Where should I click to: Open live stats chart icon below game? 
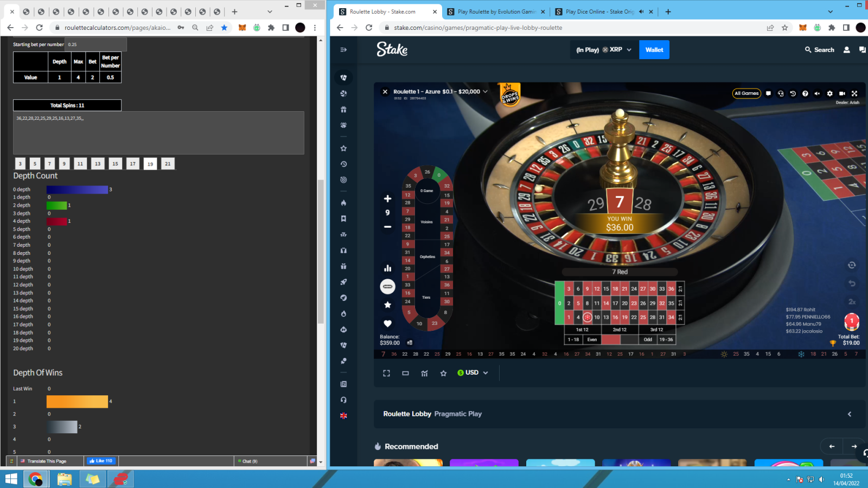point(424,373)
